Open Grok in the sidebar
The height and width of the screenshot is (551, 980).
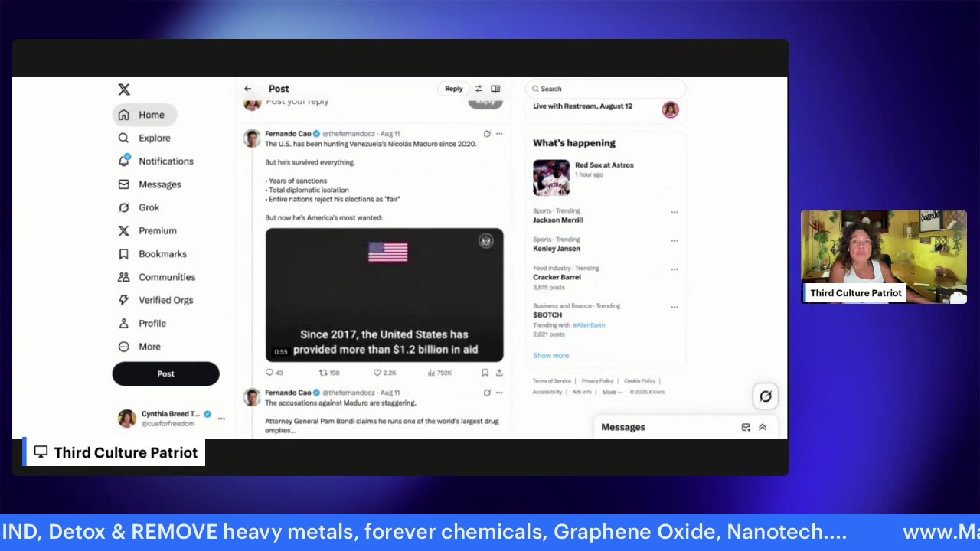pyautogui.click(x=139, y=207)
